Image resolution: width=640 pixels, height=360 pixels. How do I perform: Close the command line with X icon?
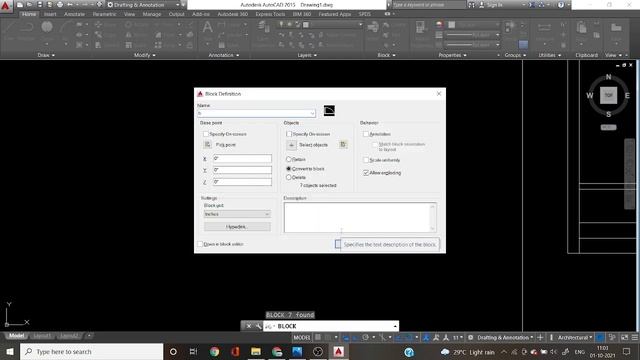click(x=249, y=326)
